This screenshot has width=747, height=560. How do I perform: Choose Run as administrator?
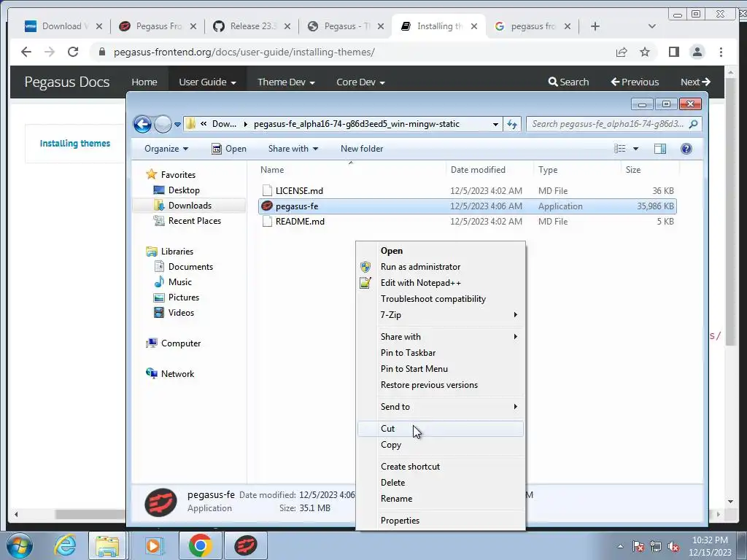(x=441, y=267)
